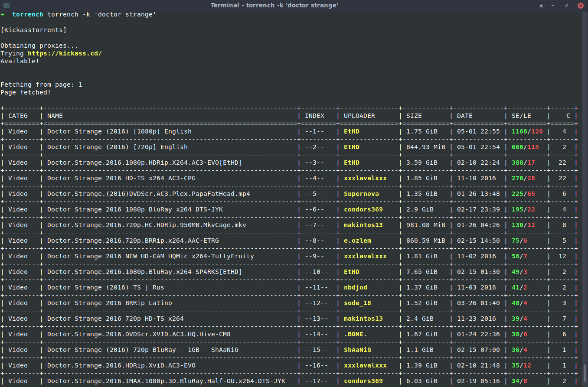
Task: Click uploader 'sode_18'
Action: click(357, 303)
